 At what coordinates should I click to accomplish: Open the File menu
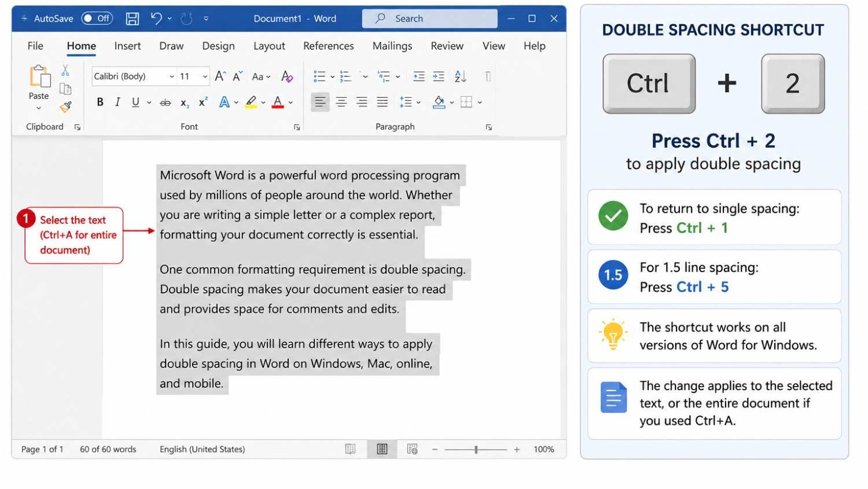click(35, 46)
